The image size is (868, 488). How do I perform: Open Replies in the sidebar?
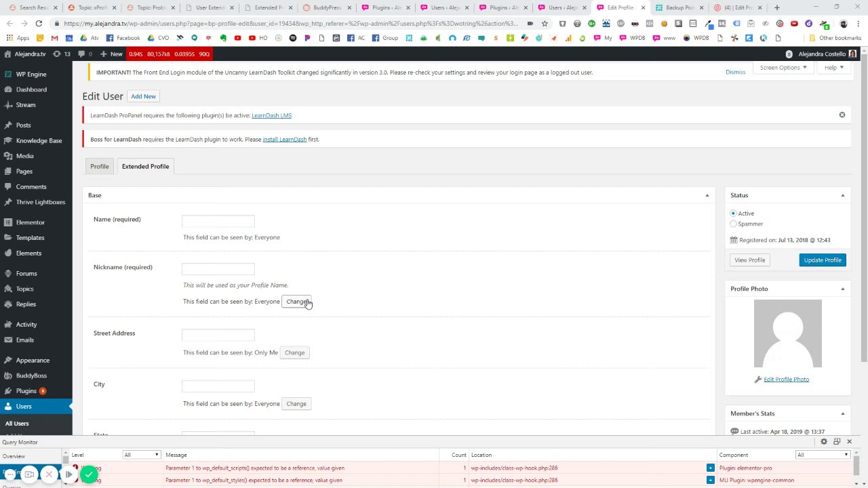coord(26,304)
